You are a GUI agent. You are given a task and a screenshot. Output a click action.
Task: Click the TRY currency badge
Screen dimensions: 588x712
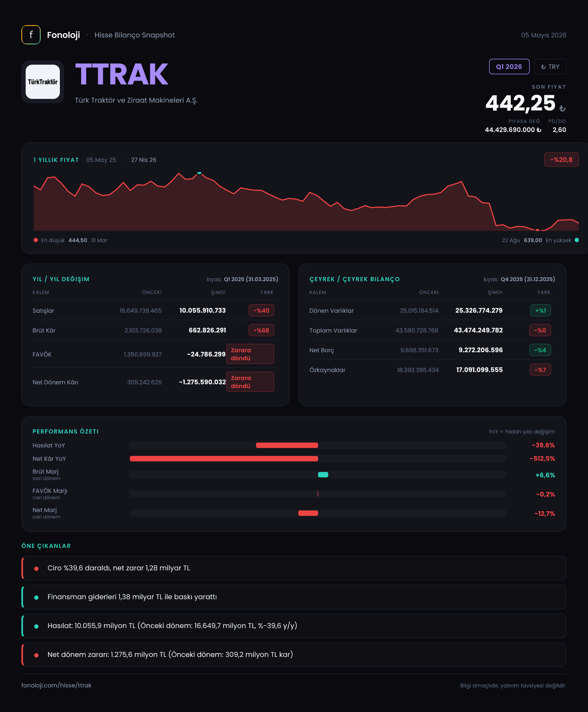[550, 67]
